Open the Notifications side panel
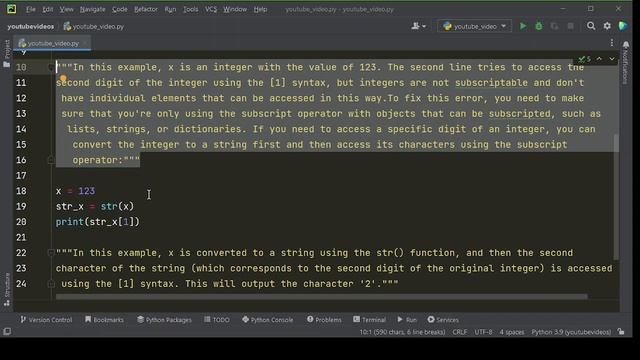Image resolution: width=640 pixels, height=360 pixels. 625,63
